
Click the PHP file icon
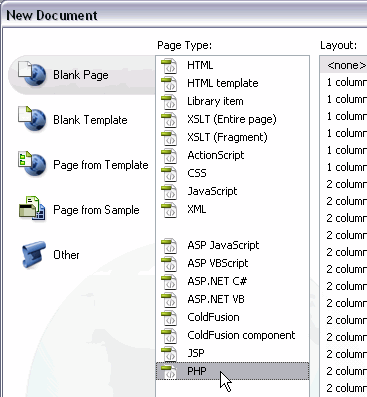pyautogui.click(x=169, y=372)
